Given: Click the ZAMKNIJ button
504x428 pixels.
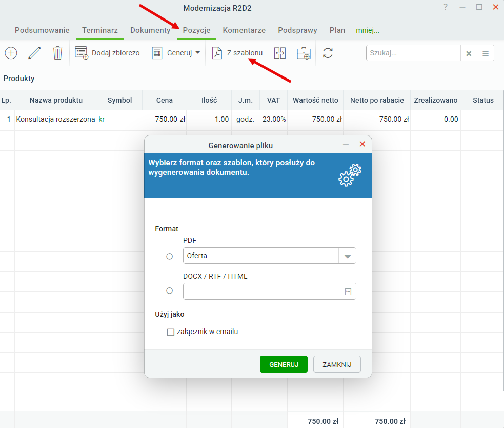Looking at the screenshot, I should click(x=337, y=364).
